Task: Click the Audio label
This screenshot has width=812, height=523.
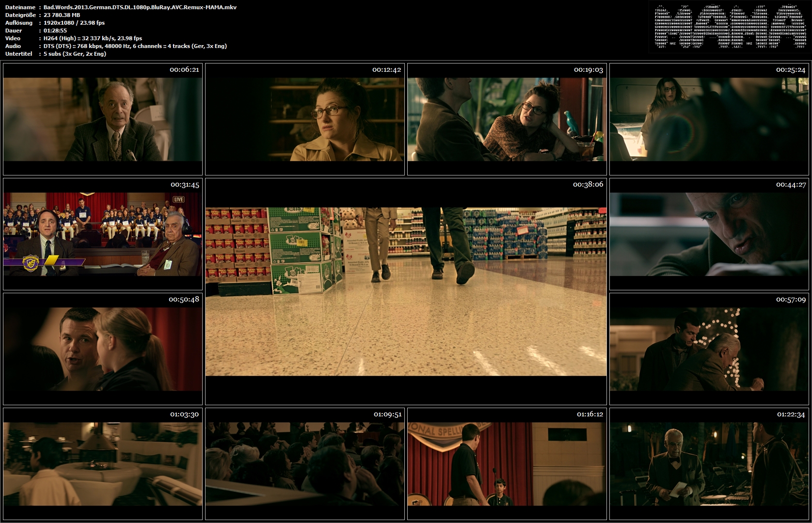Action: (13, 46)
